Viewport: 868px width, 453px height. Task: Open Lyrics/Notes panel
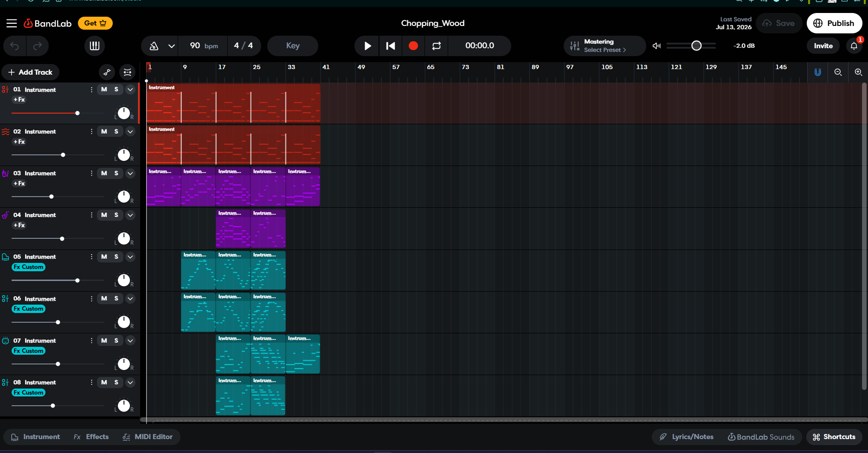coord(687,437)
